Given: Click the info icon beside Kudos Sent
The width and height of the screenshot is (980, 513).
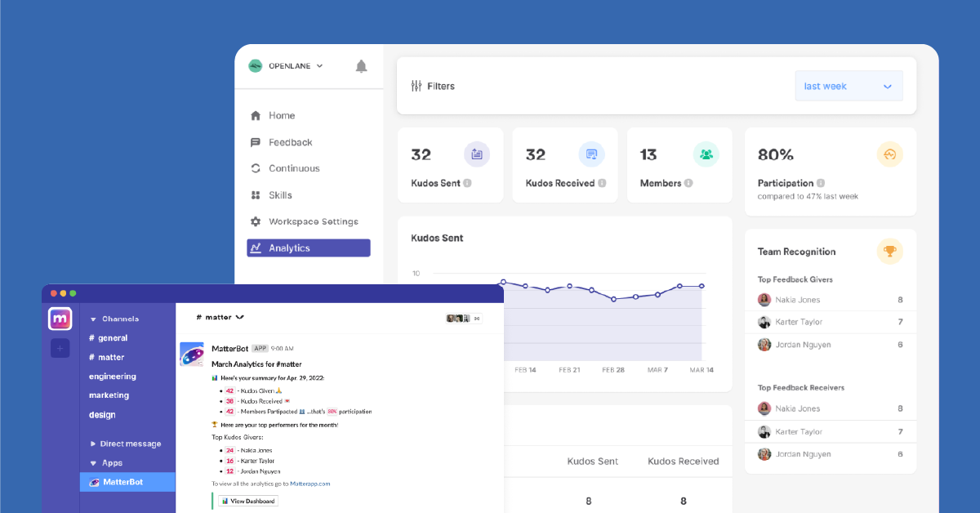Looking at the screenshot, I should point(467,184).
